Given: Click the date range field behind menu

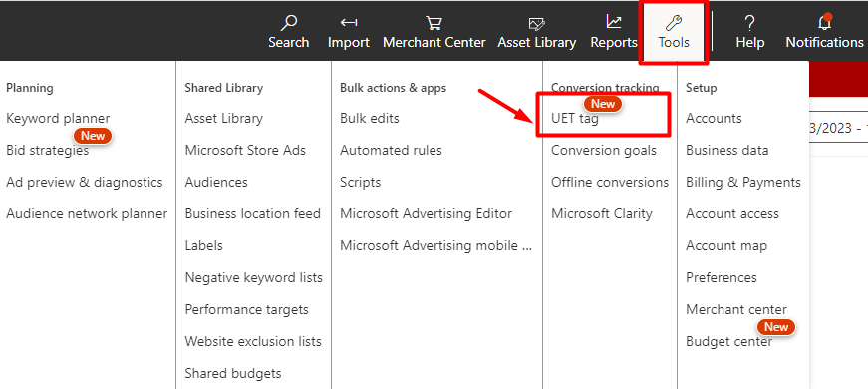Looking at the screenshot, I should pos(838,128).
